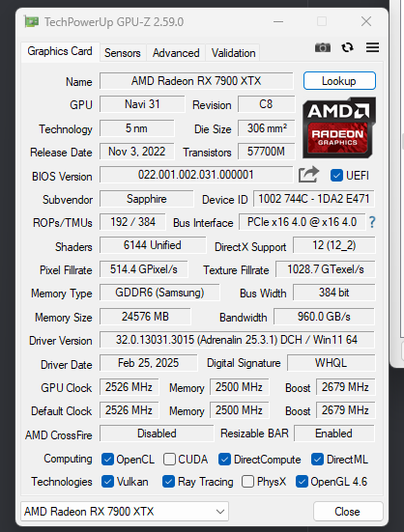This screenshot has width=404, height=532.
Task: Toggle the CUDA checkbox
Action: (x=169, y=460)
